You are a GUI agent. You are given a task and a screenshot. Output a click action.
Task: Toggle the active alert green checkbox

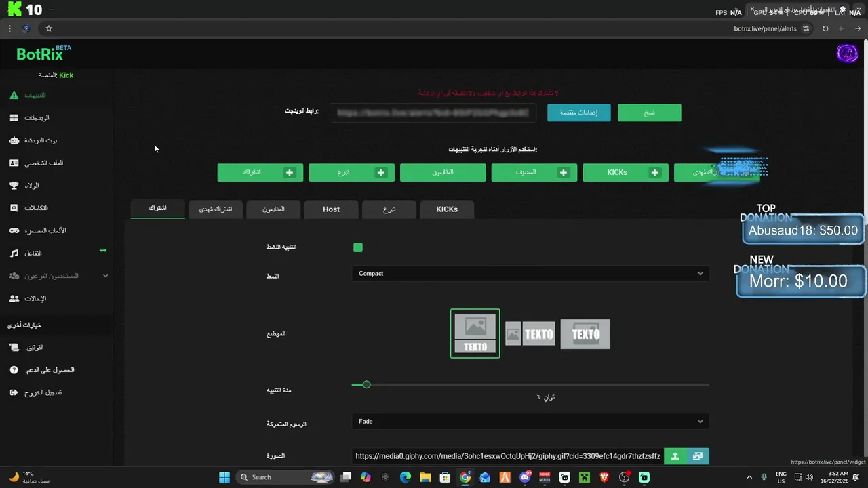(358, 247)
